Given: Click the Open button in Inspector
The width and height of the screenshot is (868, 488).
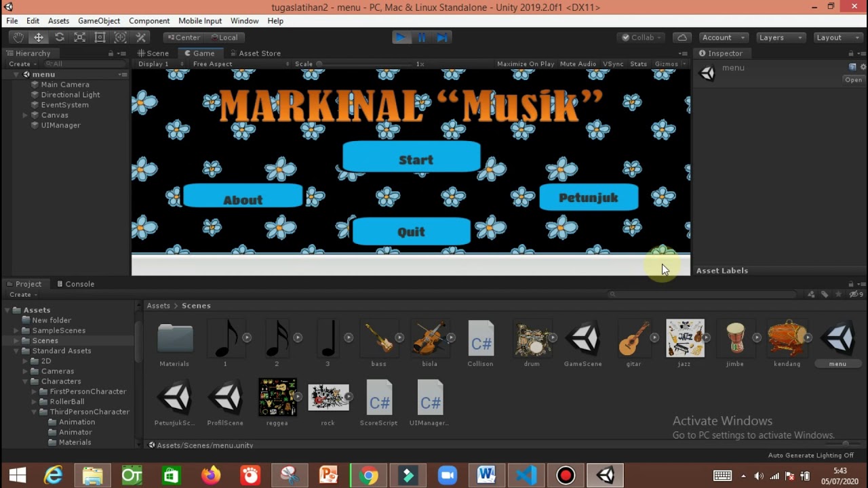Looking at the screenshot, I should [853, 79].
